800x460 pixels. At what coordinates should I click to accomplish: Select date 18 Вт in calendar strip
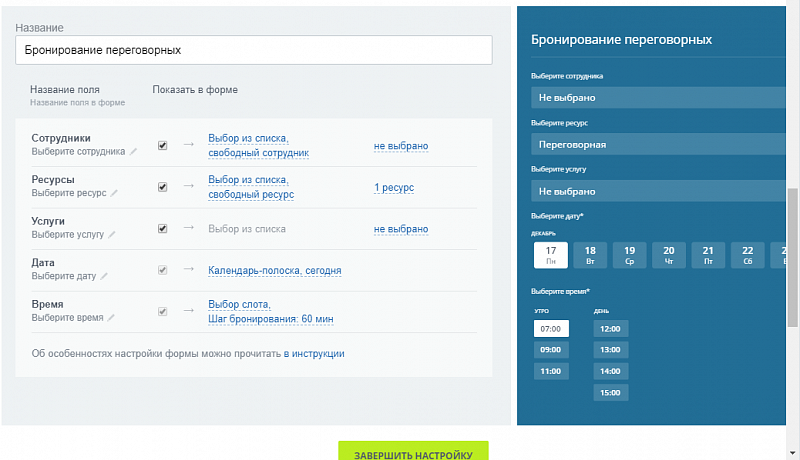point(590,254)
